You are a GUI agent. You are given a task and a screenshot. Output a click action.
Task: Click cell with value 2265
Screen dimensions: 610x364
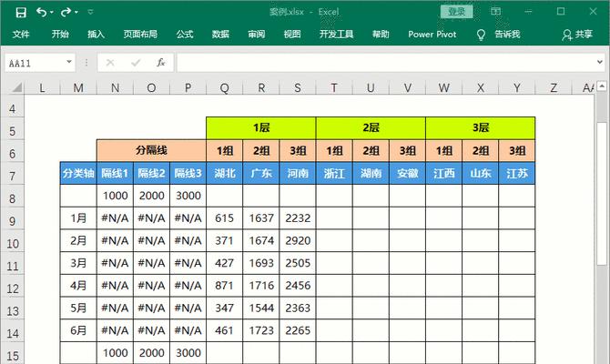pyautogui.click(x=298, y=330)
